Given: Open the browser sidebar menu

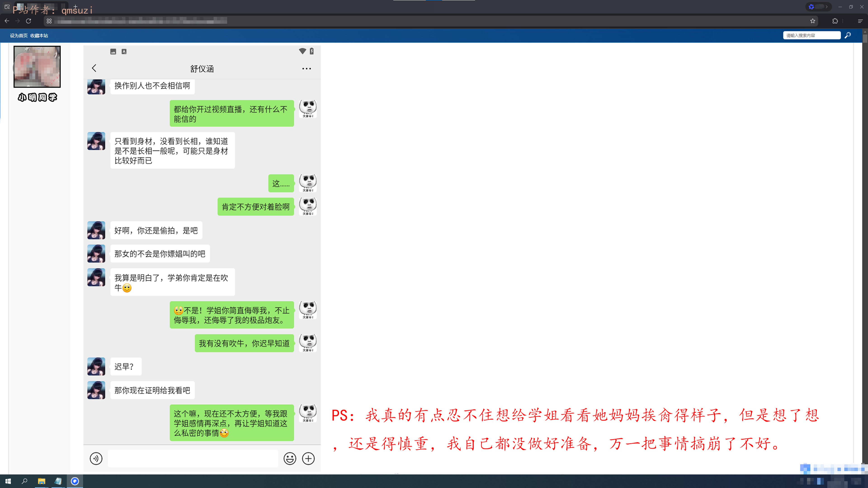Looking at the screenshot, I should [x=860, y=21].
